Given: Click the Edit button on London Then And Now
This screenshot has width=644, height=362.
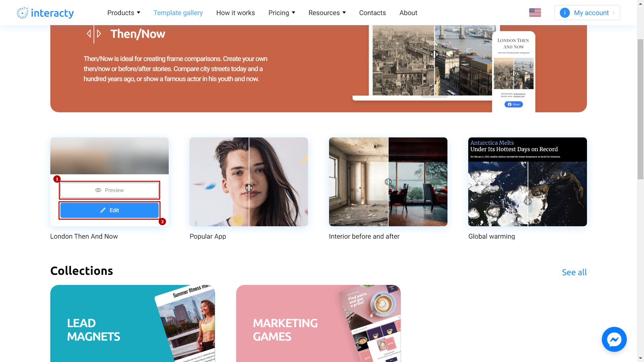Looking at the screenshot, I should point(109,210).
